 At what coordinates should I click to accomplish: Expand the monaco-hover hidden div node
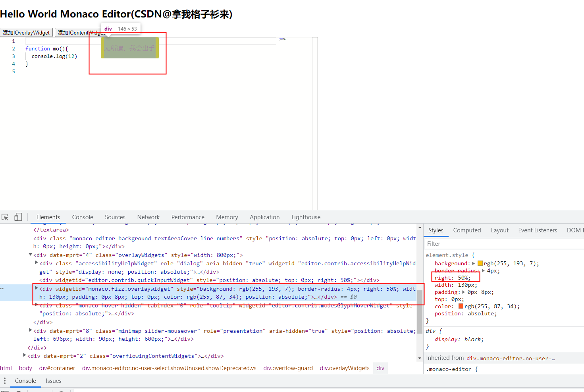(x=37, y=305)
